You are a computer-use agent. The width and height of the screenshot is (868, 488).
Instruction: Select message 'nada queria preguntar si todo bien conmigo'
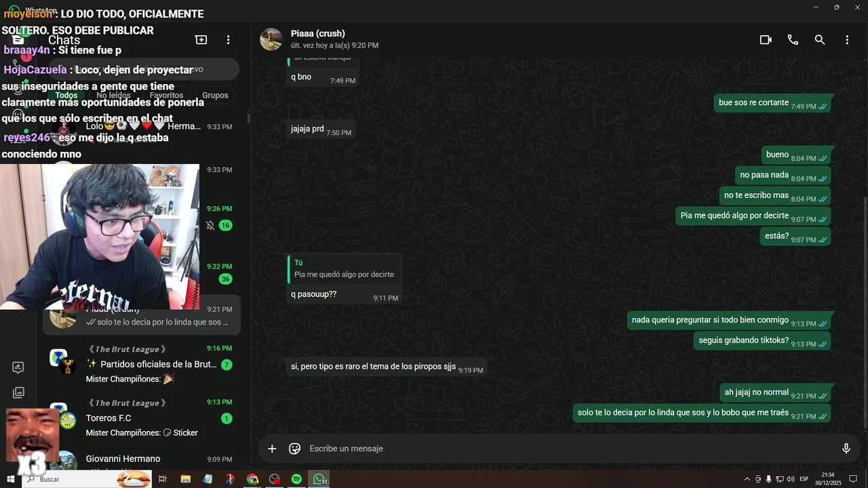coord(729,321)
